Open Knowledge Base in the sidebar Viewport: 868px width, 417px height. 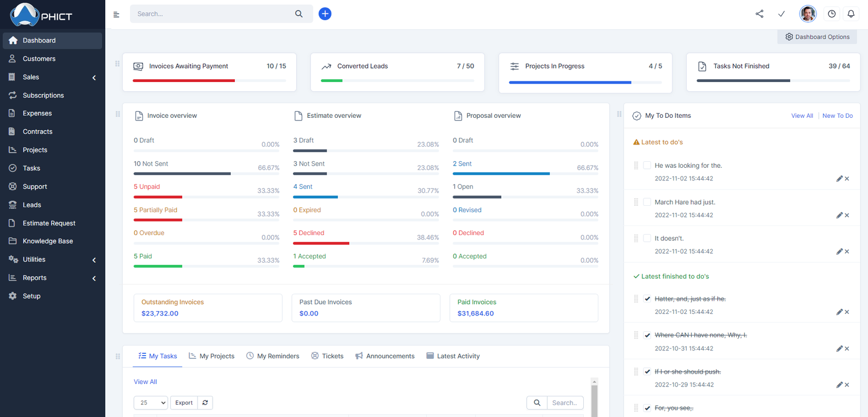tap(52, 241)
